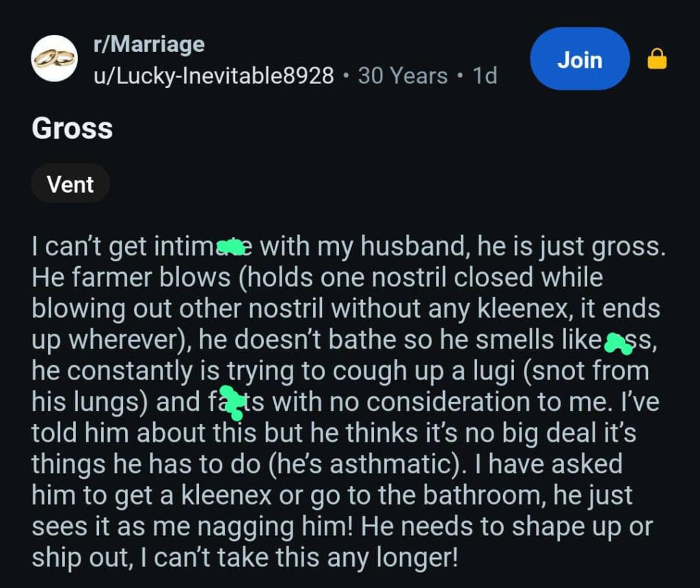Join the r/Marriage community
Screen dimensions: 700x588
pyautogui.click(x=580, y=59)
